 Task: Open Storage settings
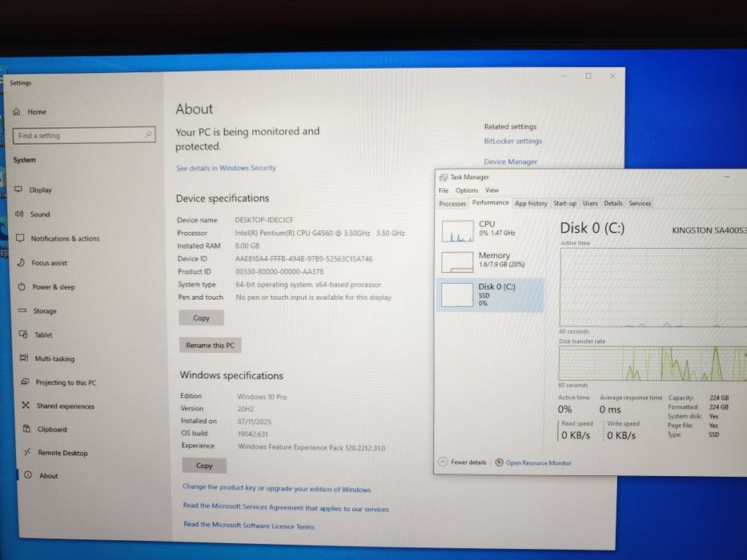pyautogui.click(x=38, y=310)
